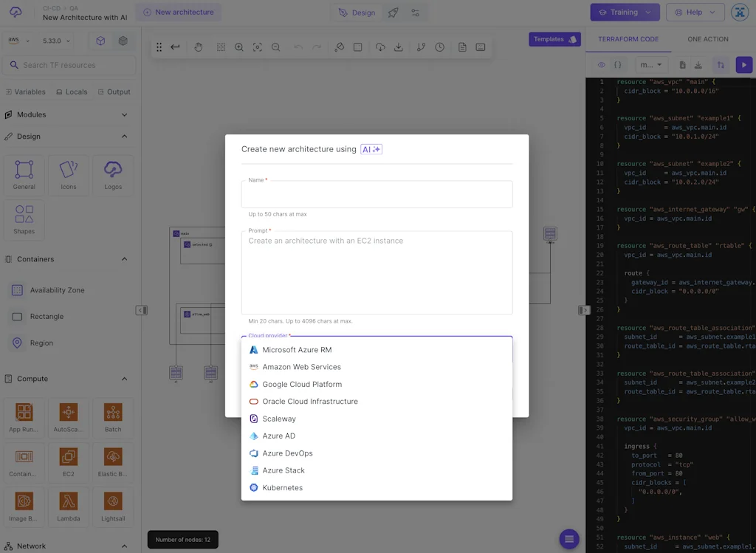The image size is (756, 553).
Task: Click the rocket deploy icon
Action: click(393, 13)
